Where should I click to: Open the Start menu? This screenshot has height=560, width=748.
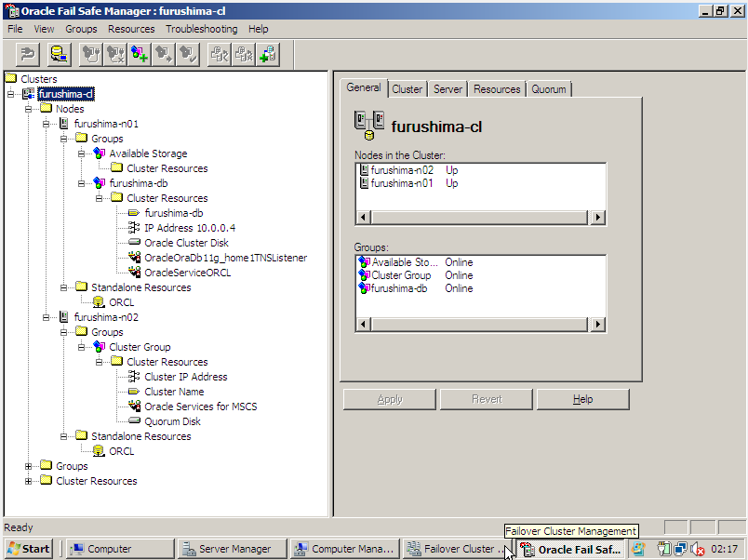(x=29, y=549)
